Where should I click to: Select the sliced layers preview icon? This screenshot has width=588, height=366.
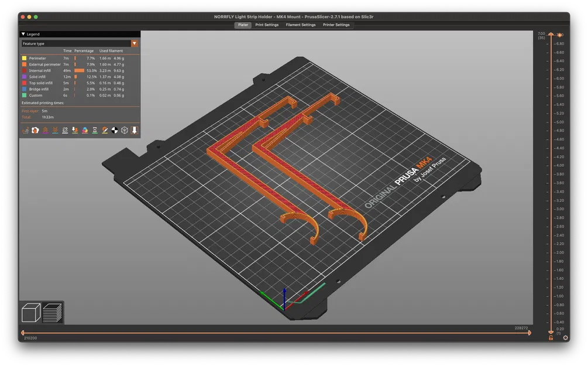click(52, 313)
